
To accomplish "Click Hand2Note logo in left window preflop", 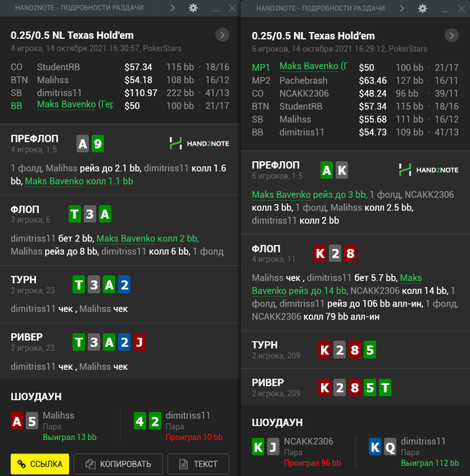I will click(199, 143).
